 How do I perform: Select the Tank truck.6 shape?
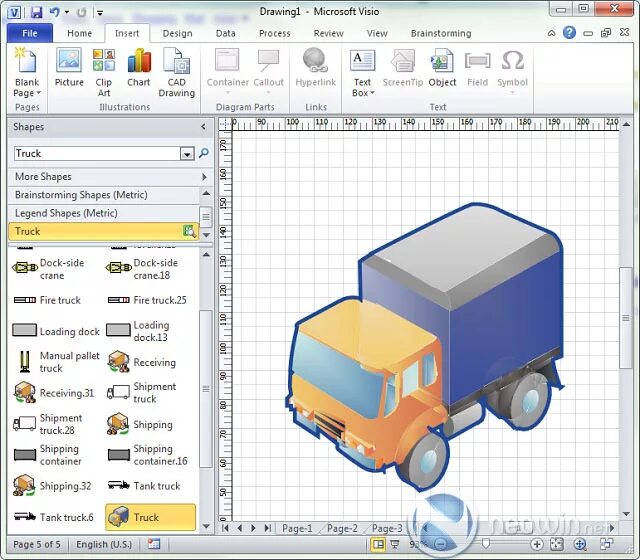pos(55,517)
